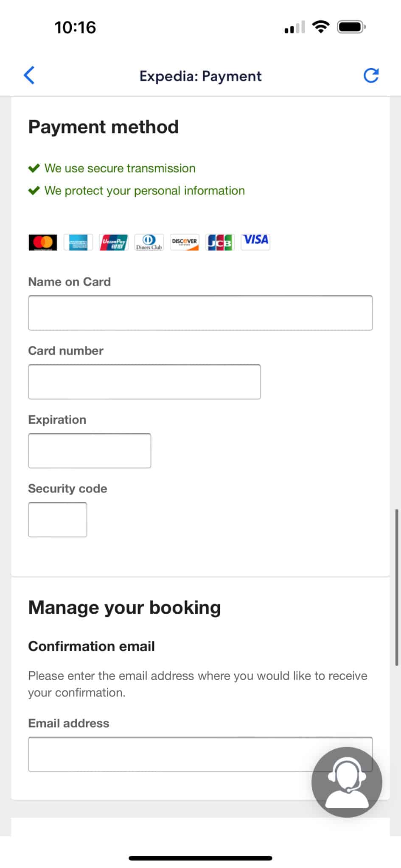Viewport: 401px width, 868px height.
Task: Select the Visa card icon
Action: (255, 240)
